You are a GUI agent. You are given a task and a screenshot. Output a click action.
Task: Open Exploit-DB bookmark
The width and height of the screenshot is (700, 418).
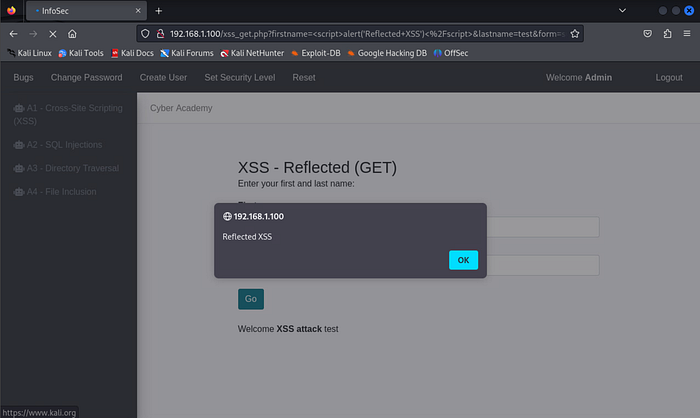(x=316, y=53)
